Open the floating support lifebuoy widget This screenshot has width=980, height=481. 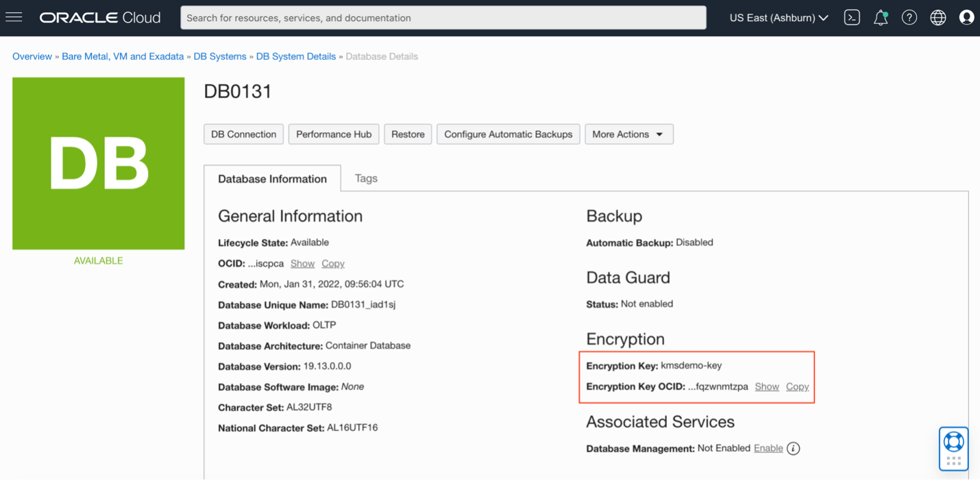[x=953, y=442]
